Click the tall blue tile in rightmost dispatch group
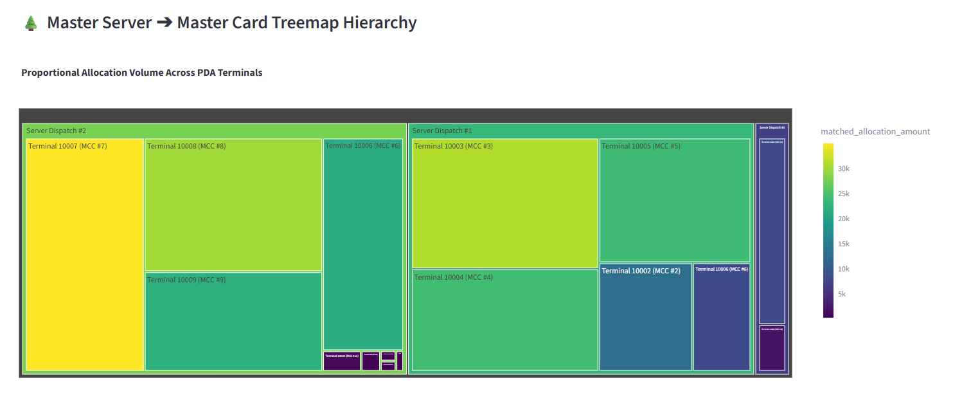Viewport: 980px width, 400px height. (x=772, y=231)
